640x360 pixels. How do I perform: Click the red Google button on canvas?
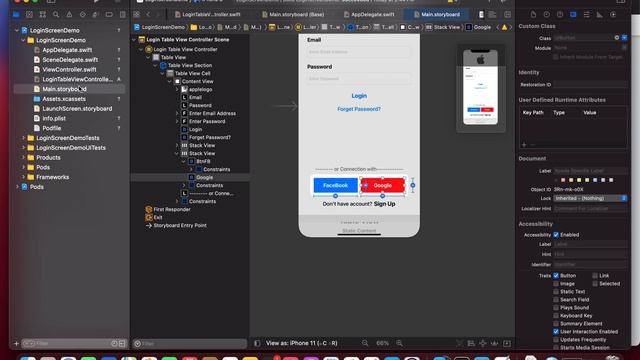tap(382, 185)
